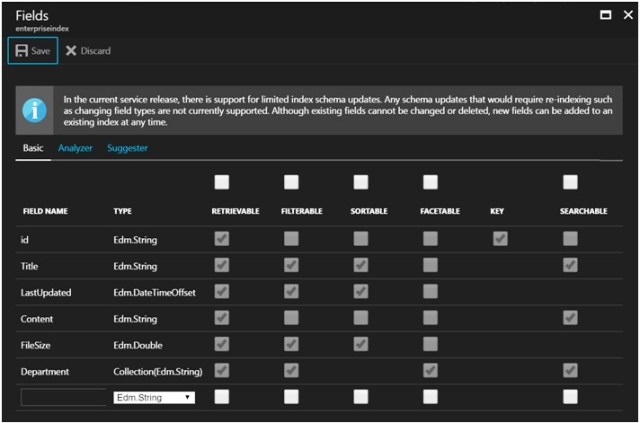Image resolution: width=640 pixels, height=423 pixels.
Task: Toggle Sortable checkbox for FileSize field
Action: [x=361, y=344]
